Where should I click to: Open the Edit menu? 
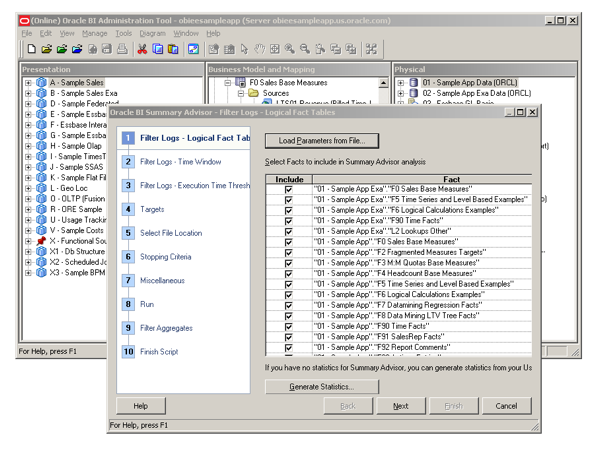point(46,33)
